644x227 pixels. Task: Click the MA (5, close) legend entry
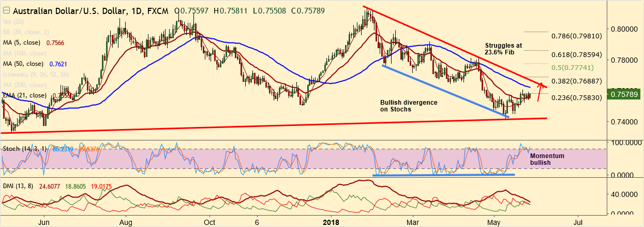click(23, 44)
